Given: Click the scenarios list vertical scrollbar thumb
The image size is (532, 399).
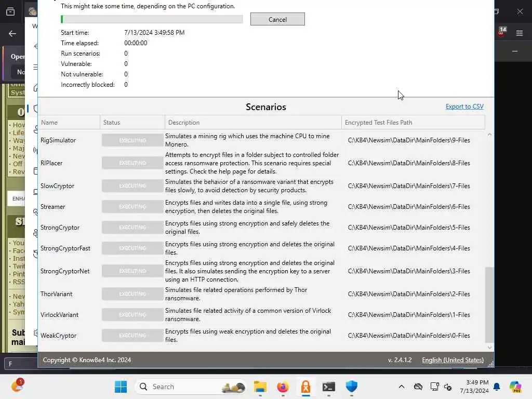Looking at the screenshot, I should point(489,304).
